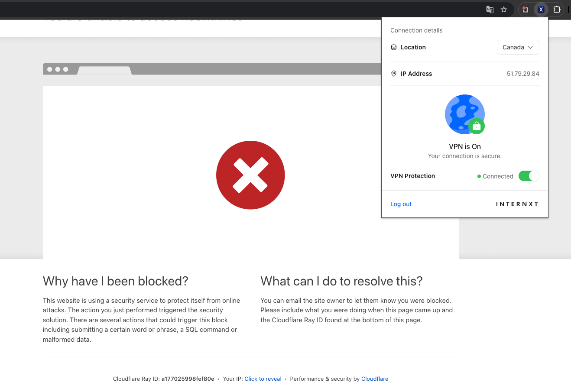The height and width of the screenshot is (392, 571).
Task: Open the Canada location dropdown
Action: click(518, 47)
